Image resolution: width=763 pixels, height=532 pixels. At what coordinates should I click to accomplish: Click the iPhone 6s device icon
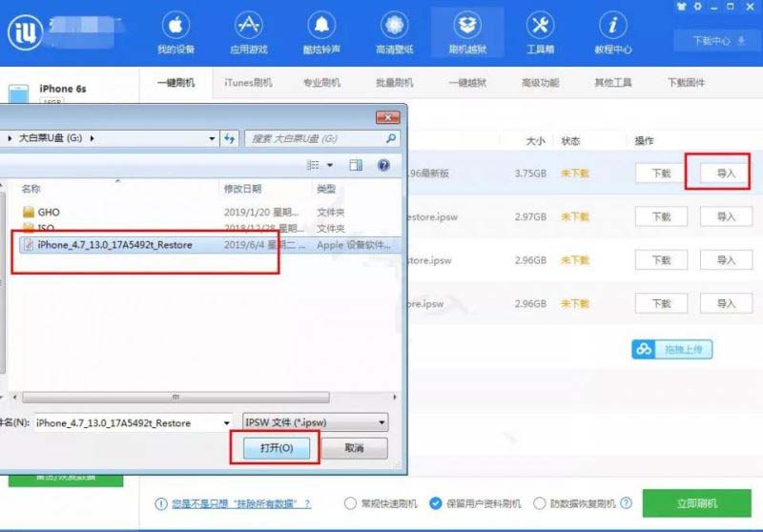(x=18, y=93)
